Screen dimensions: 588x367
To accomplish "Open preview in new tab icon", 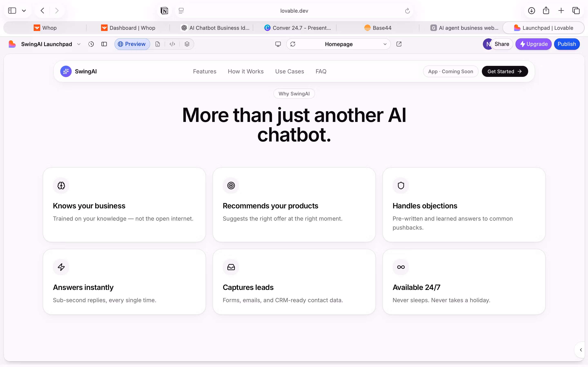I will coord(399,44).
